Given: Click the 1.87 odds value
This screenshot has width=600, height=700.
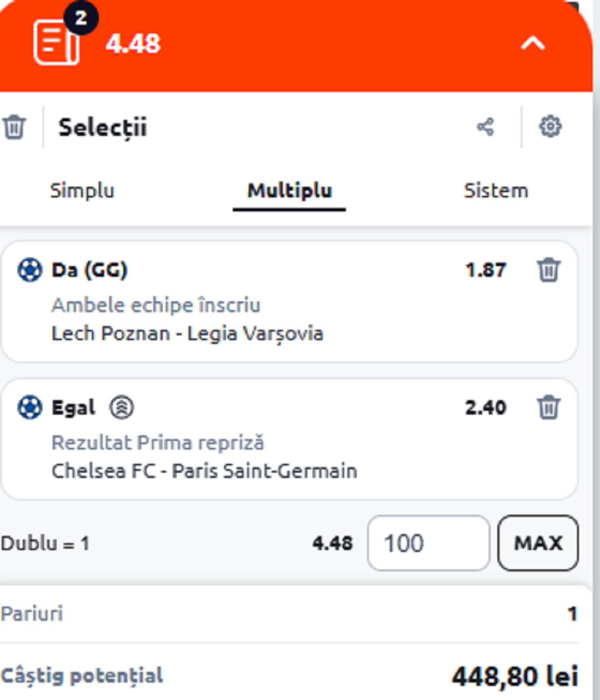Looking at the screenshot, I should [485, 270].
